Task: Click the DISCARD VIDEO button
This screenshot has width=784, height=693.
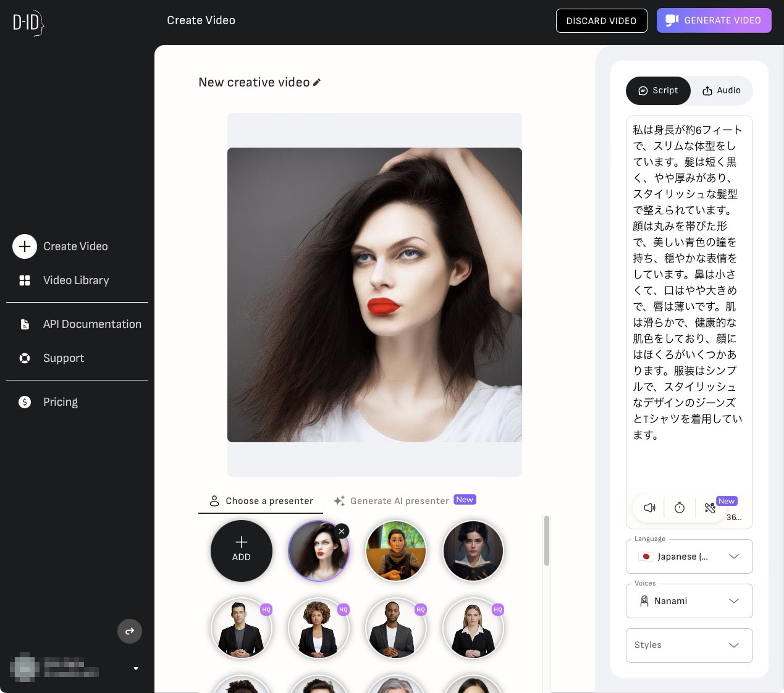Action: [601, 20]
